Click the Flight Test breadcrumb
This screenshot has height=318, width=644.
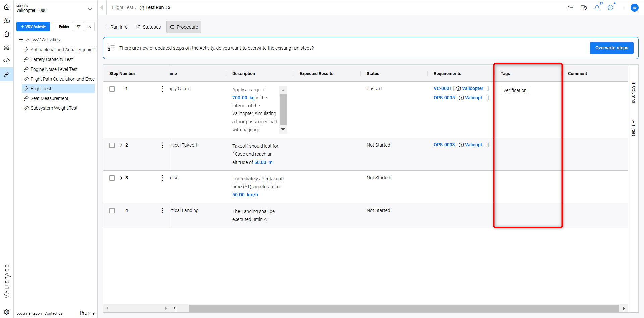coord(122,7)
